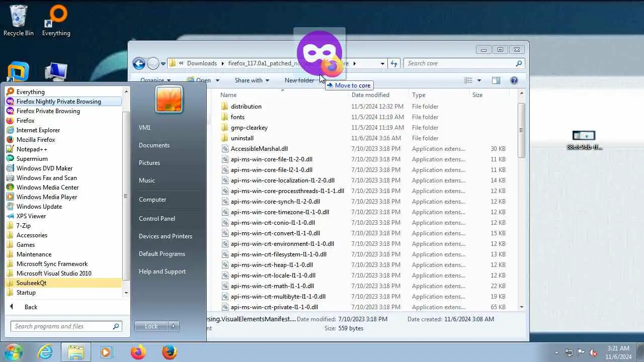Open Windows DVD Maker
The width and height of the screenshot is (644, 362).
(63, 168)
